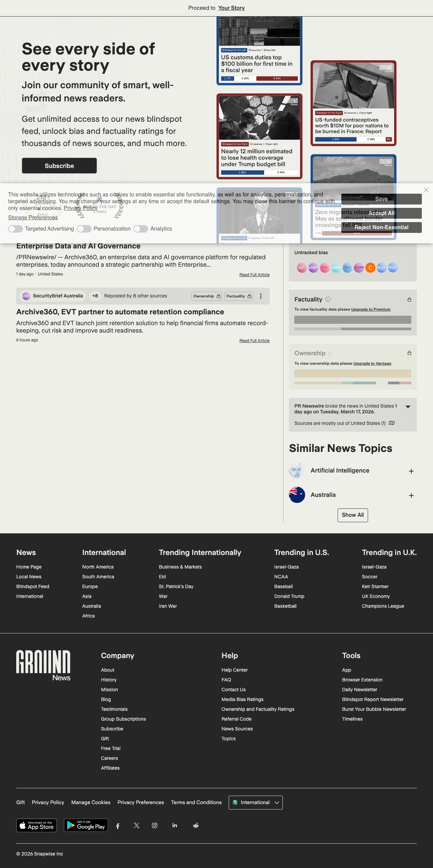Open North America in footer International
The width and height of the screenshot is (433, 868).
click(x=98, y=567)
